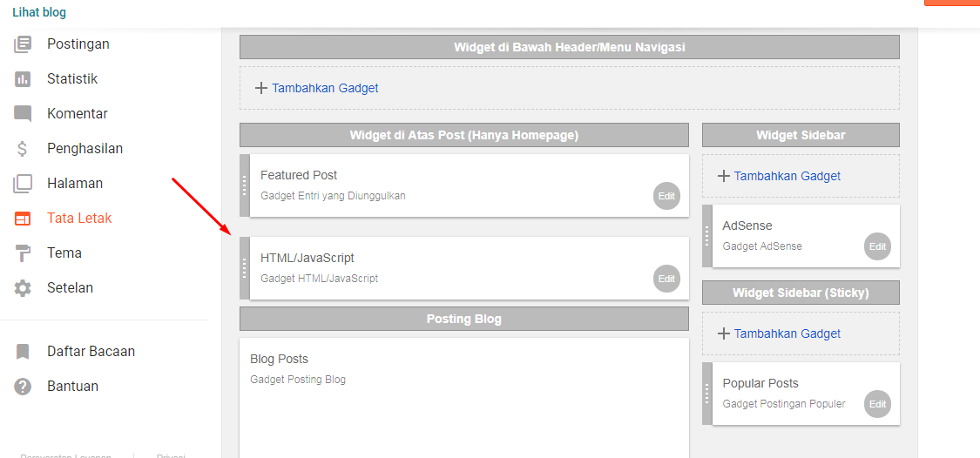
Task: Edit the Popular Posts gadget
Action: 877,404
